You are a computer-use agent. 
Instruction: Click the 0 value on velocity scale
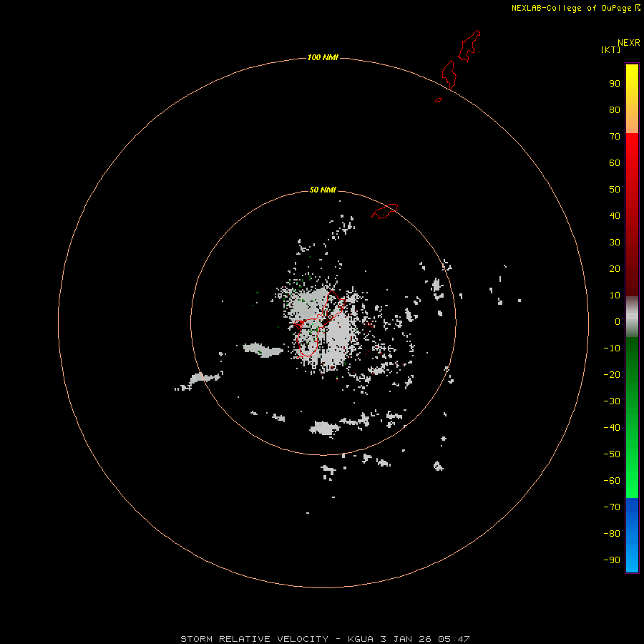pyautogui.click(x=618, y=322)
